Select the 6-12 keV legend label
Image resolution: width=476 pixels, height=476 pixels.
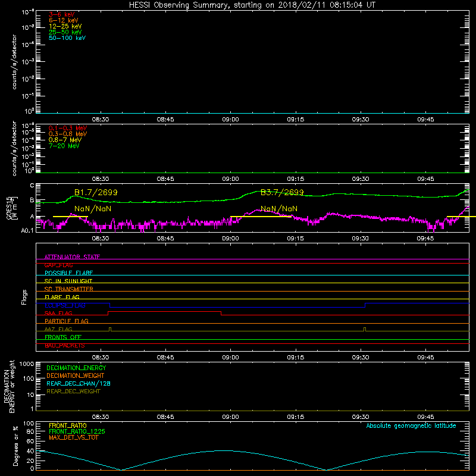63,20
